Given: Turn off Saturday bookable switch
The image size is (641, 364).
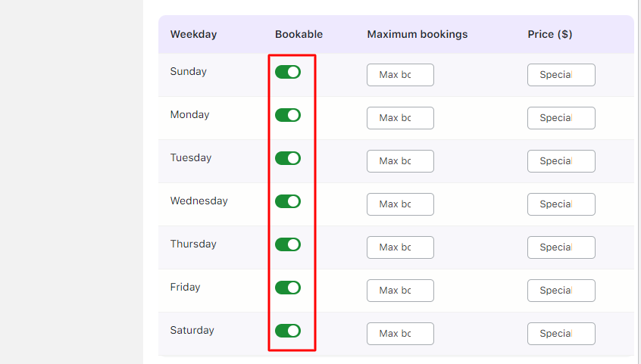Looking at the screenshot, I should (x=288, y=331).
